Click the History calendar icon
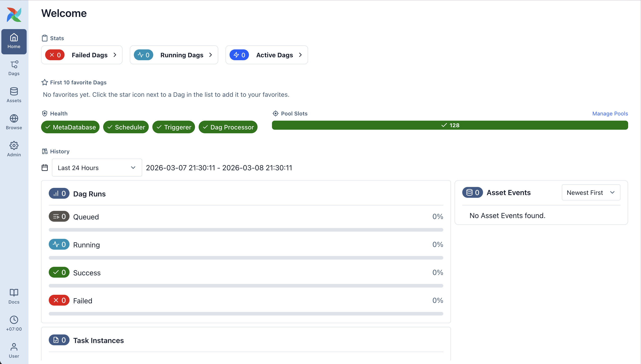Image resolution: width=641 pixels, height=364 pixels. pos(44,168)
